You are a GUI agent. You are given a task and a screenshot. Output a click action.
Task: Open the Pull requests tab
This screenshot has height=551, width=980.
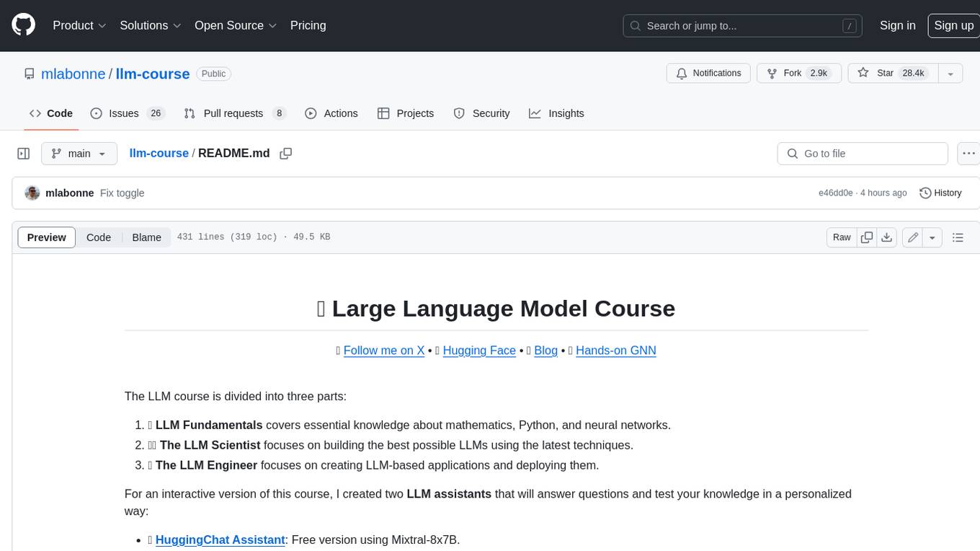235,113
